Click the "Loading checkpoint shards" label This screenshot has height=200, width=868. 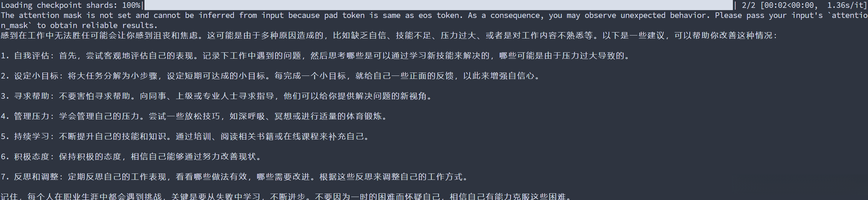(60, 5)
